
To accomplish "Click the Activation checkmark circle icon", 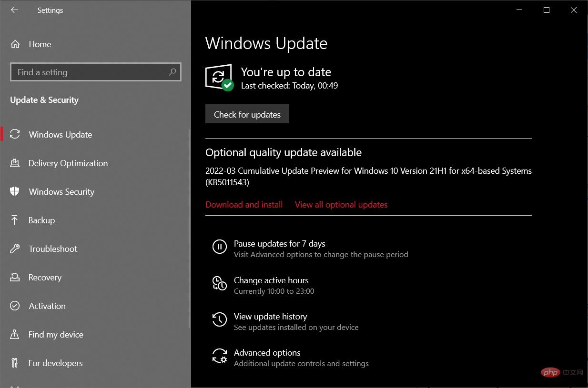I will 15,306.
